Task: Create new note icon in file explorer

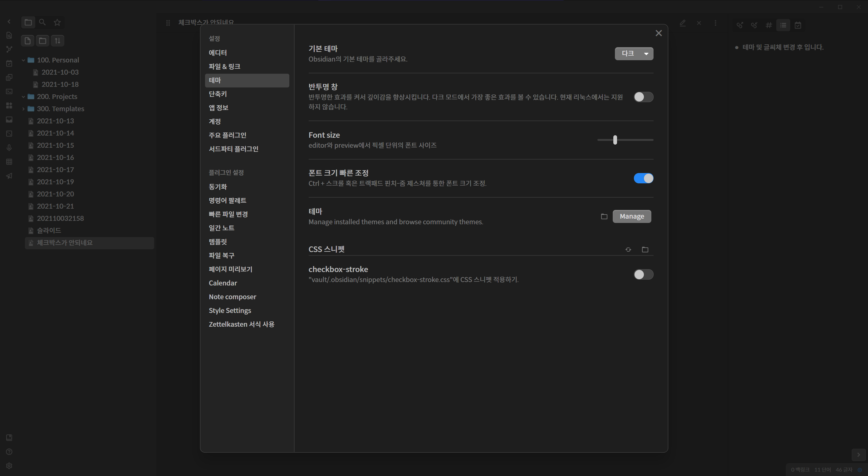Action: coord(28,41)
